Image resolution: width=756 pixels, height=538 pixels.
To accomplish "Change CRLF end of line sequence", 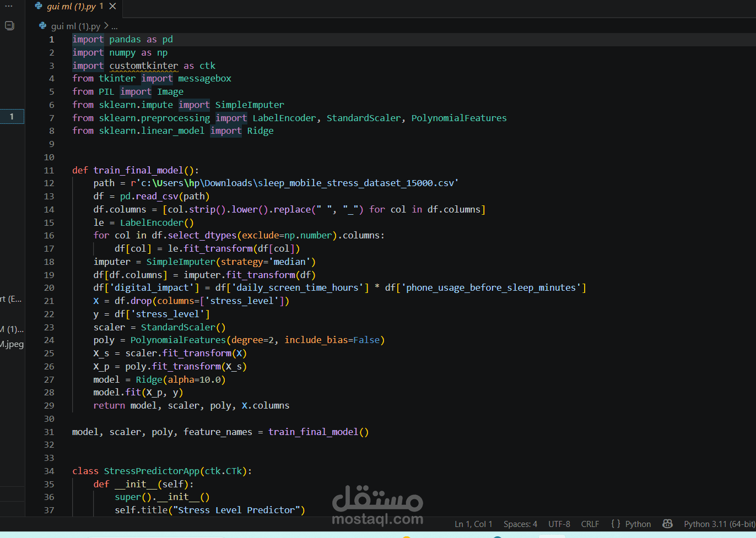I will [x=590, y=524].
